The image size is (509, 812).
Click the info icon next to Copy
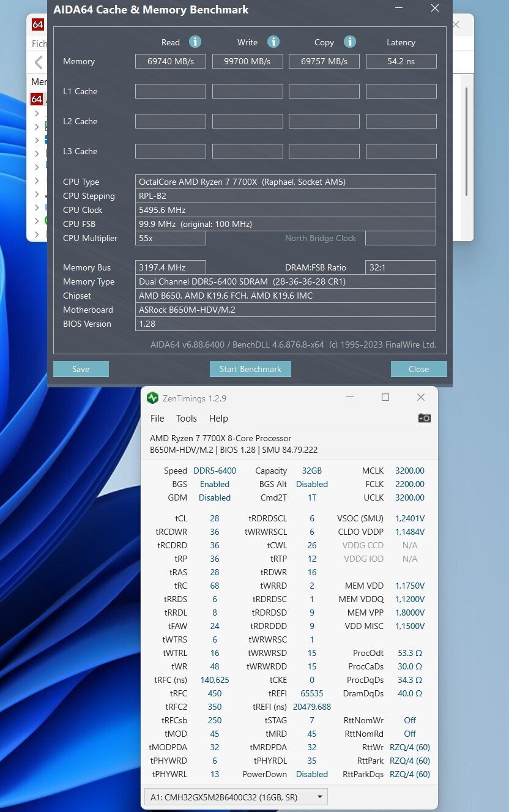pyautogui.click(x=350, y=42)
